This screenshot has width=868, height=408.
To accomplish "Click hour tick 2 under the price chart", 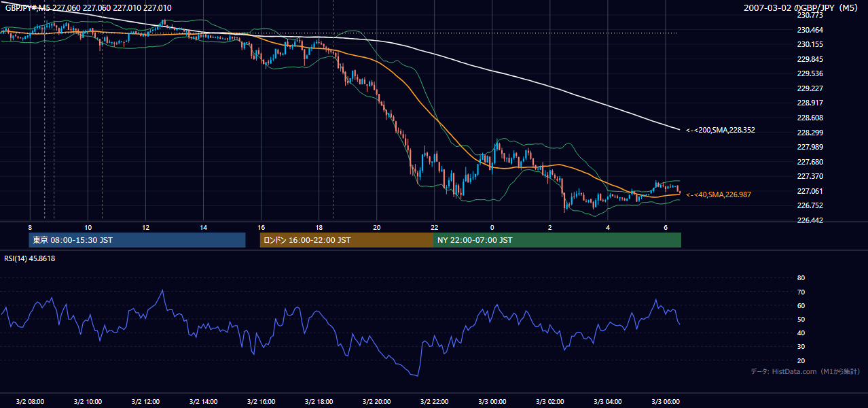I will pos(550,227).
